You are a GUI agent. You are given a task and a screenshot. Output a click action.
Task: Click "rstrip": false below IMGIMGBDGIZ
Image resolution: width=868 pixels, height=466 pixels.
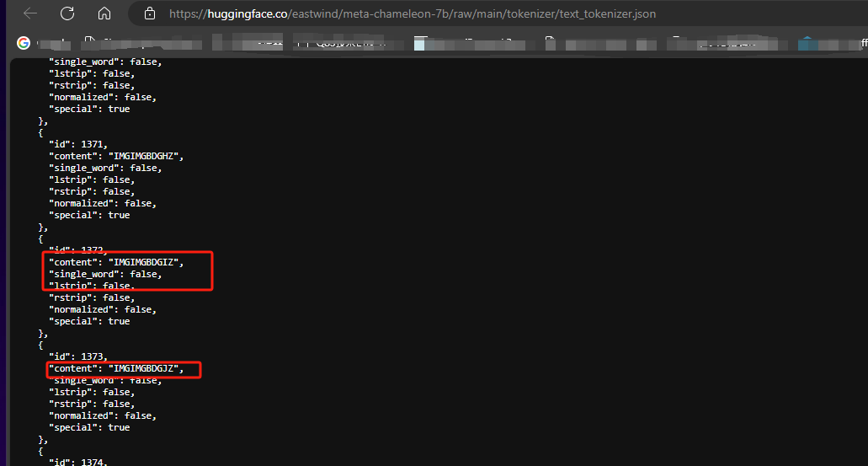(92, 297)
